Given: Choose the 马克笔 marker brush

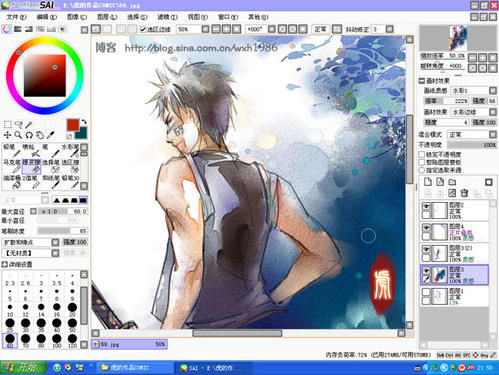Looking at the screenshot, I should [12, 166].
